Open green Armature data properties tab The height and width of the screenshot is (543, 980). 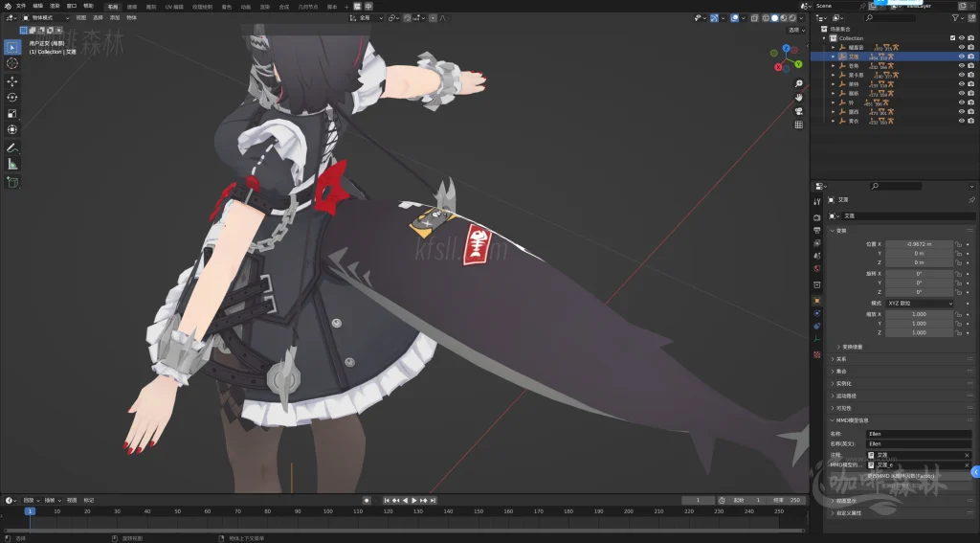817,339
